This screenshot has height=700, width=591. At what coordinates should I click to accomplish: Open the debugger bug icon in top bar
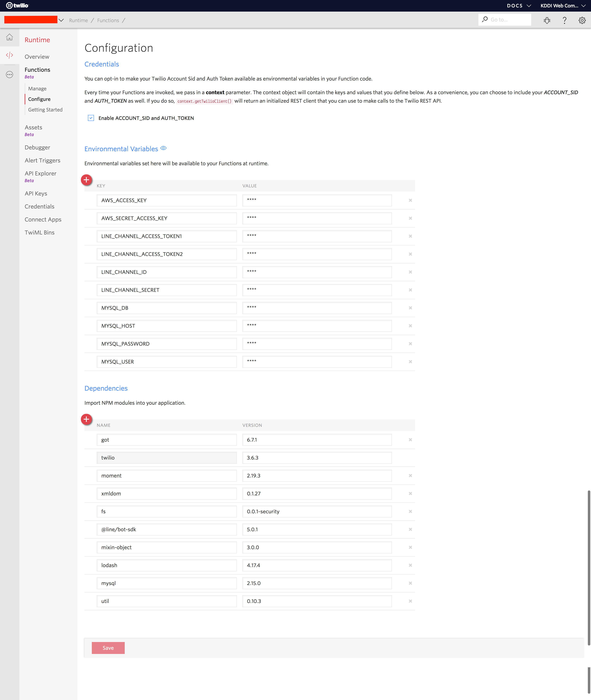coord(547,20)
